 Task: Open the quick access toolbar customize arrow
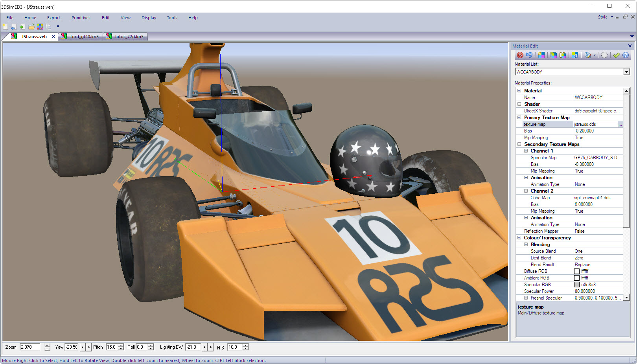[x=58, y=27]
